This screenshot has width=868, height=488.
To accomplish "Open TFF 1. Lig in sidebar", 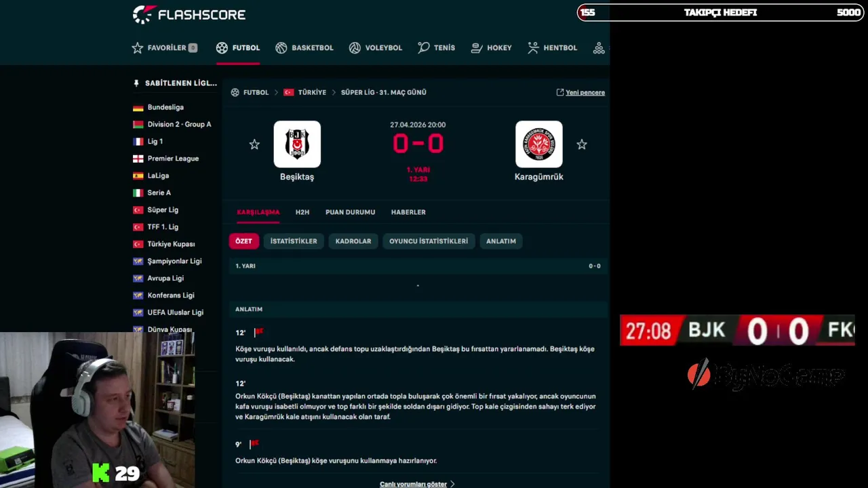I will 163,227.
